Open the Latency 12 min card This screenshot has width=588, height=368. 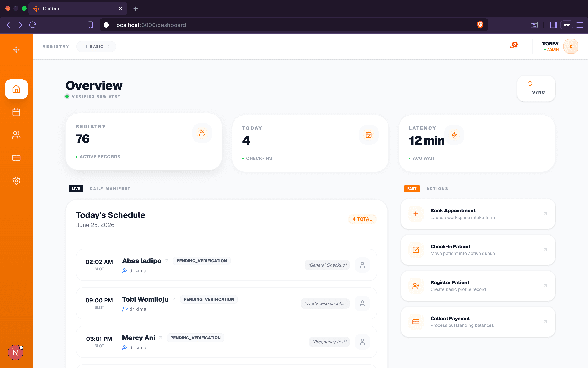click(x=477, y=143)
